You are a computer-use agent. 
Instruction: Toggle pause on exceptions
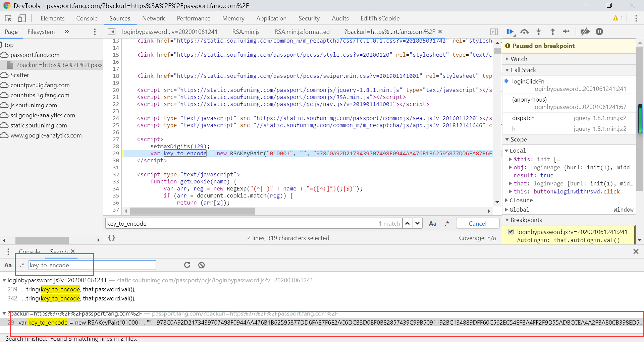(599, 32)
